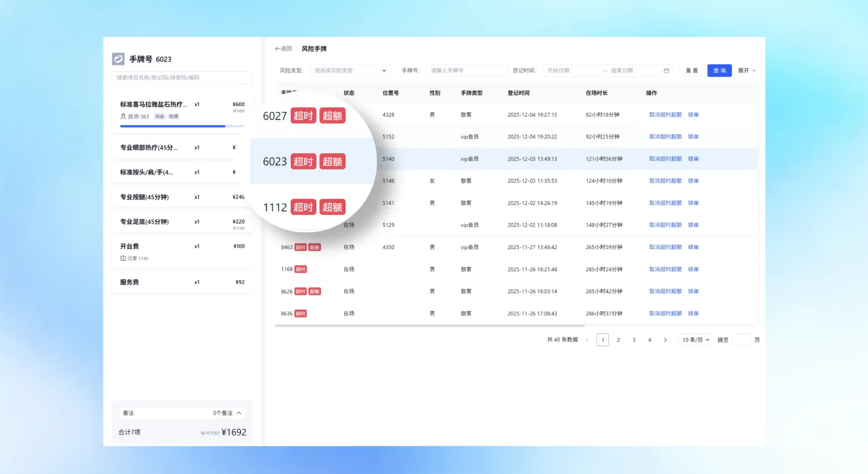
Task: Click 取消超时超额 in the first table row
Action: (665, 115)
